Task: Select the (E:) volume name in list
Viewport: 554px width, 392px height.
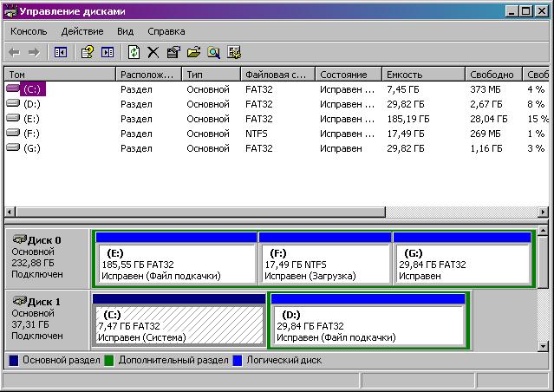Action: point(32,119)
